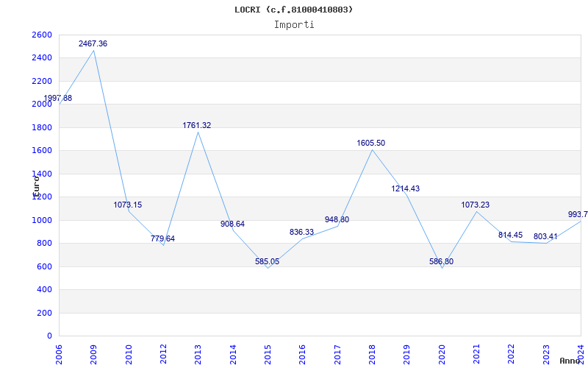The width and height of the screenshot is (588, 368).
Task: Select the 2018 year label on x-axis
Action: 372,355
